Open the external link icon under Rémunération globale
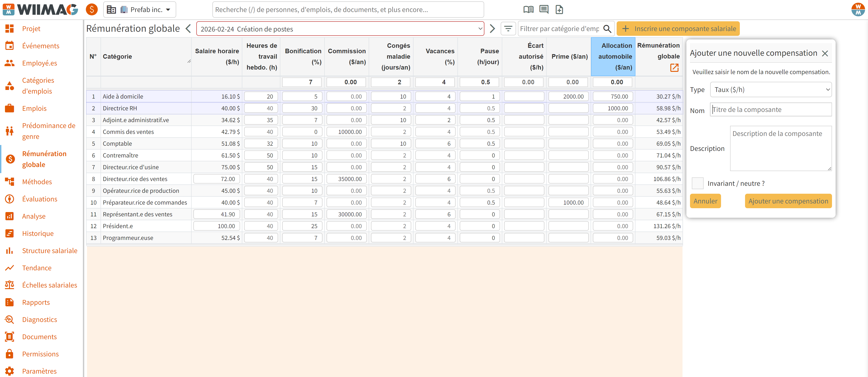The height and width of the screenshot is (377, 868). pyautogui.click(x=674, y=68)
